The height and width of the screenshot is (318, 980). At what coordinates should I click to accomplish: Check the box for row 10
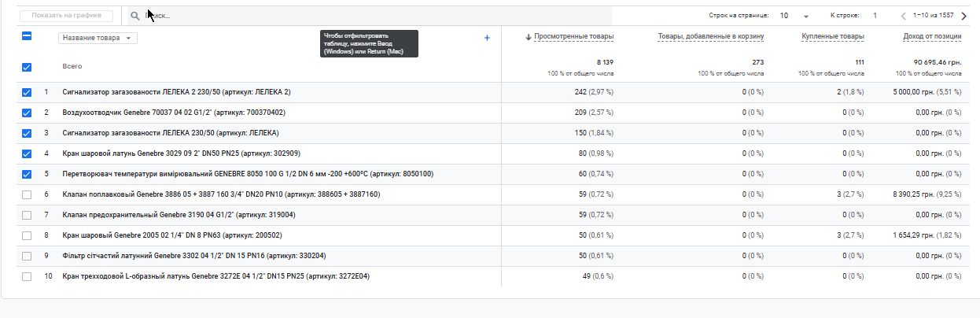click(27, 276)
